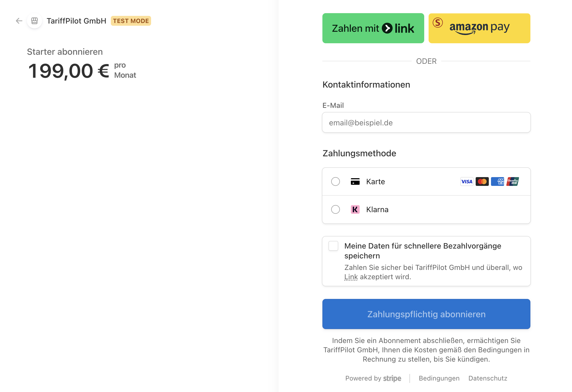This screenshot has width=572, height=392.
Task: Click the back arrow to return
Action: (x=19, y=21)
